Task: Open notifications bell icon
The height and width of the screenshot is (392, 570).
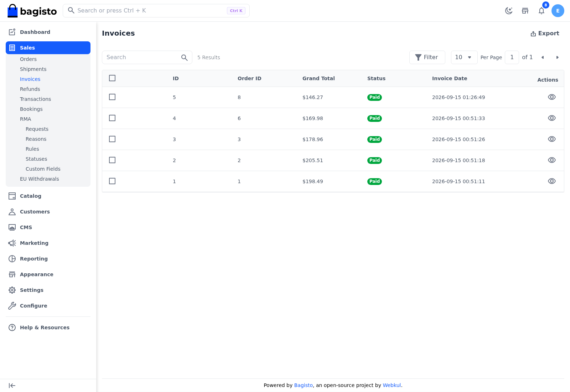Action: (541, 11)
